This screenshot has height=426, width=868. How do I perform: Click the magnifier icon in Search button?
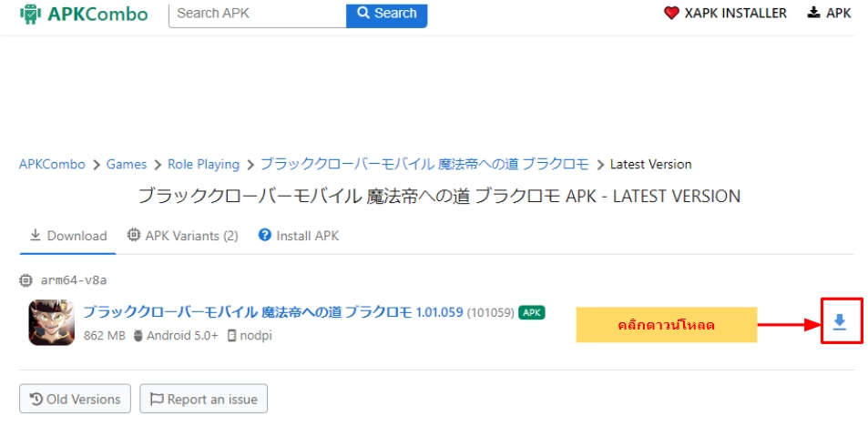click(363, 13)
